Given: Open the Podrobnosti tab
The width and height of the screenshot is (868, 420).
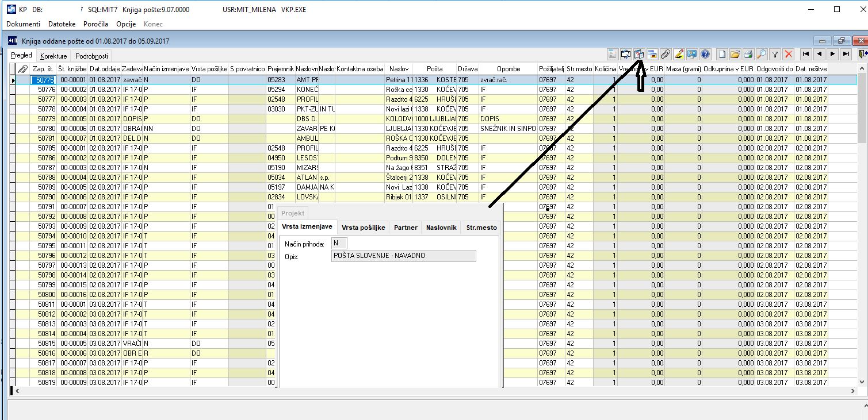Looking at the screenshot, I should coord(91,56).
